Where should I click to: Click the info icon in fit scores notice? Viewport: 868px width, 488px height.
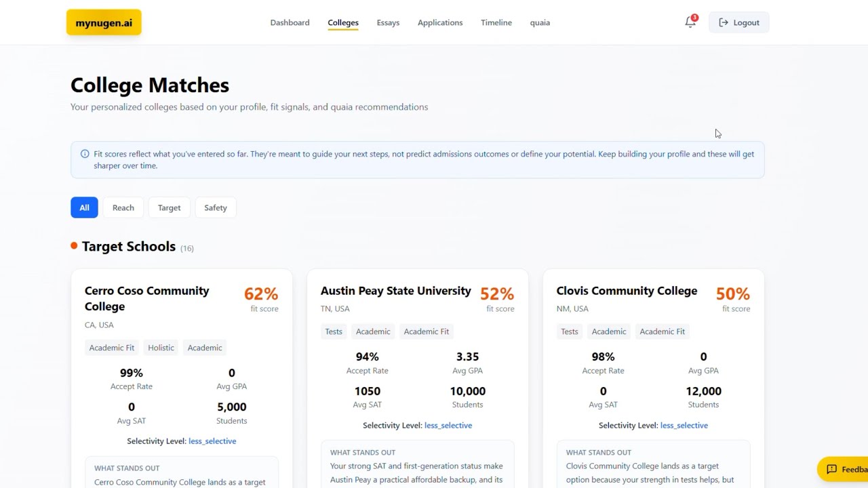coord(85,154)
